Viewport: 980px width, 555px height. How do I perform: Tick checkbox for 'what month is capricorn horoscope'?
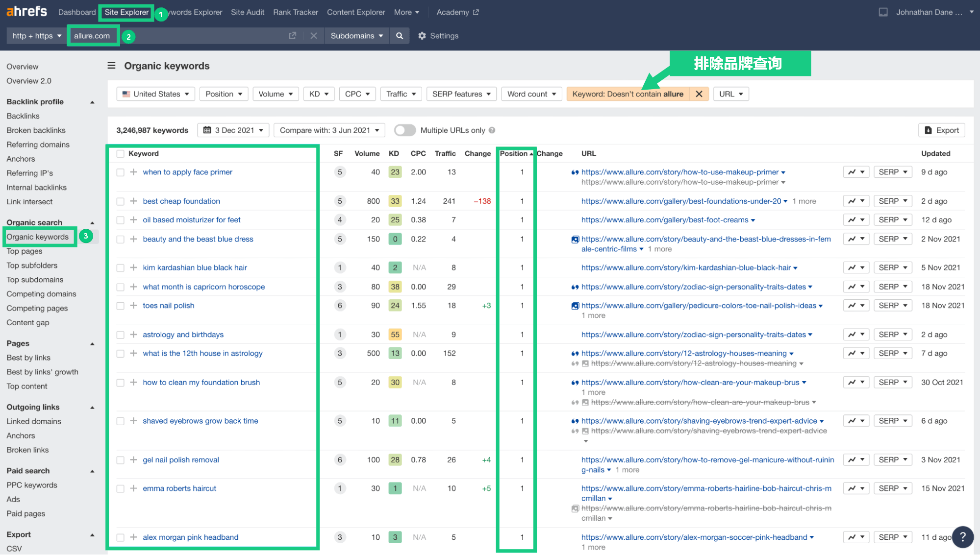120,287
